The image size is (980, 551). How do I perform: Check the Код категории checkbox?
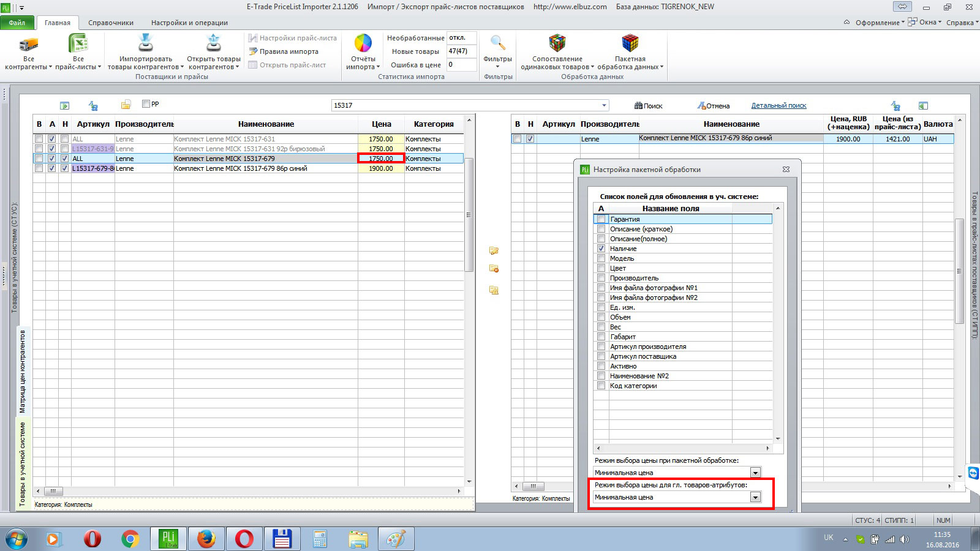tap(601, 386)
